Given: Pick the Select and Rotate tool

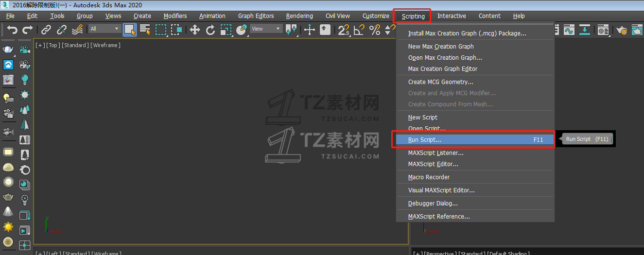Looking at the screenshot, I should [210, 30].
